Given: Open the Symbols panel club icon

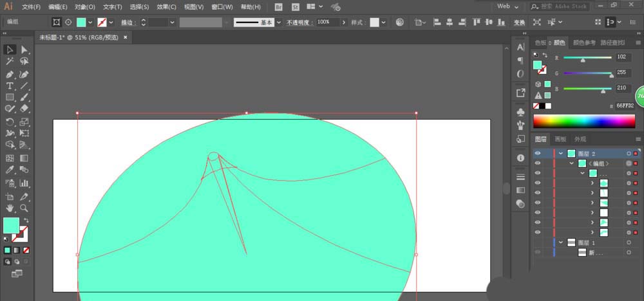Looking at the screenshot, I should (x=520, y=113).
